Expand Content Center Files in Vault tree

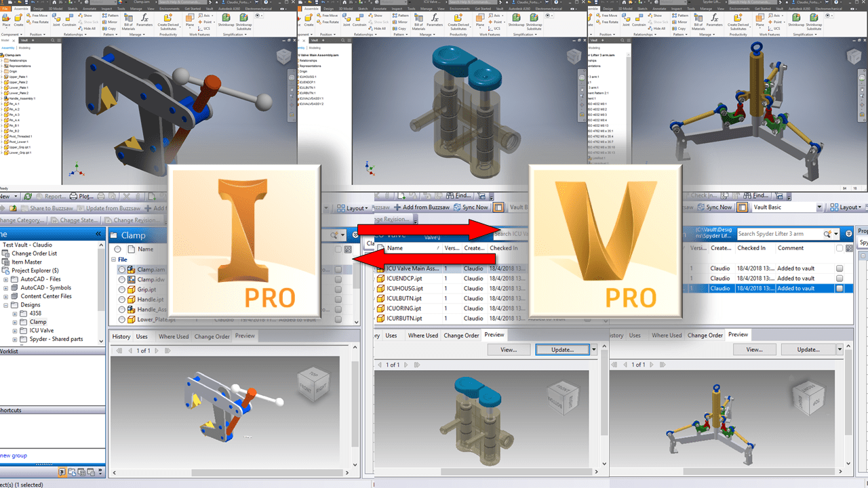[x=6, y=296]
